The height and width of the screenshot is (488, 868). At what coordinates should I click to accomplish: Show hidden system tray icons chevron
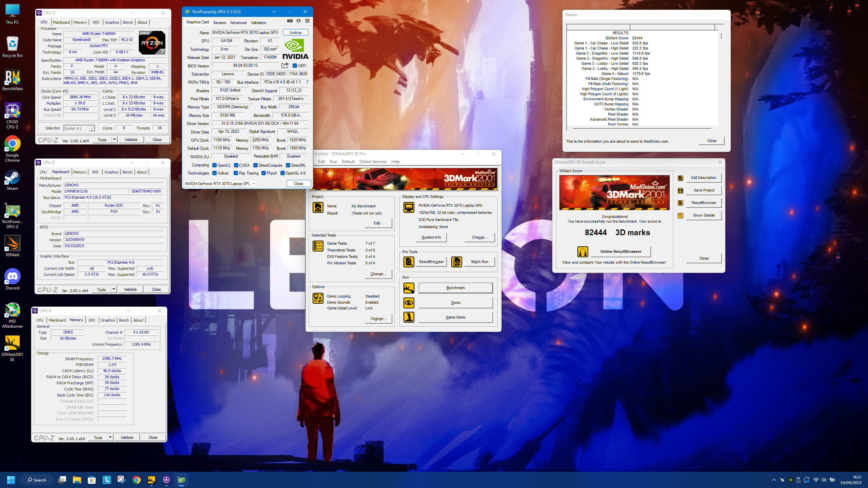tap(774, 480)
